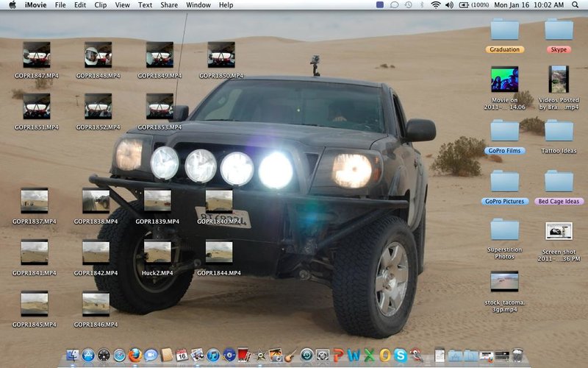Open iCal showing date 16
The image size is (588, 368).
(182, 355)
